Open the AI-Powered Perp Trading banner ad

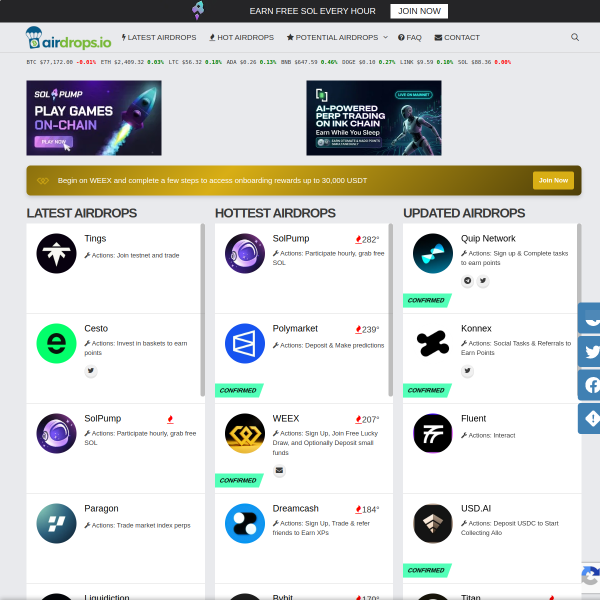click(374, 118)
